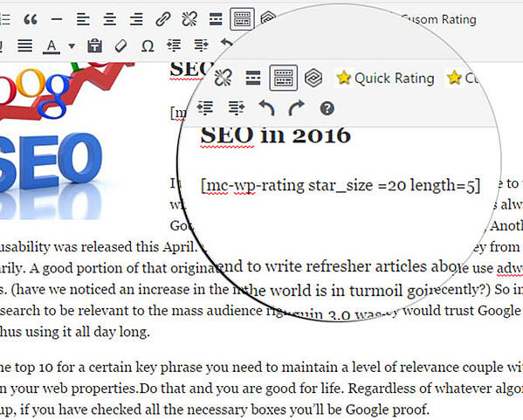This screenshot has height=420, width=523.
Task: Click text 'search to be relevant to the mass audience'
Action: coord(131,311)
